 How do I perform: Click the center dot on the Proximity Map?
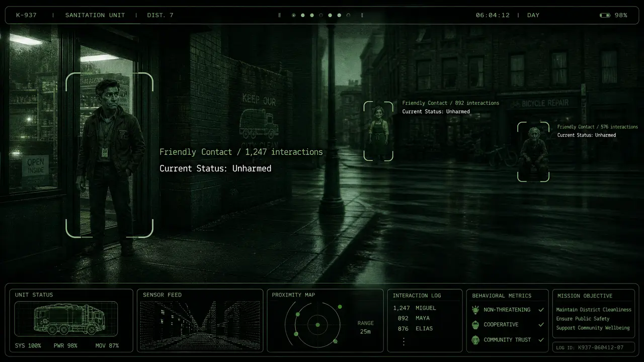pos(317,325)
